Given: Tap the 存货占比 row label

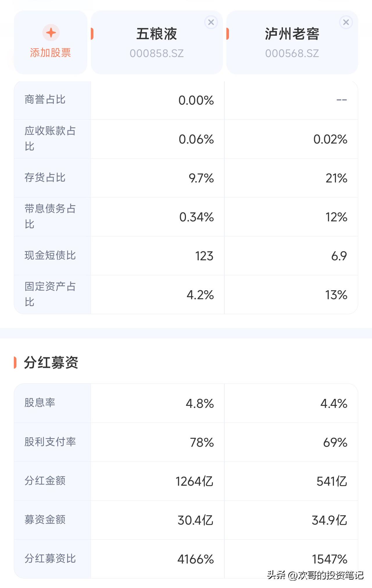Looking at the screenshot, I should 45,178.
